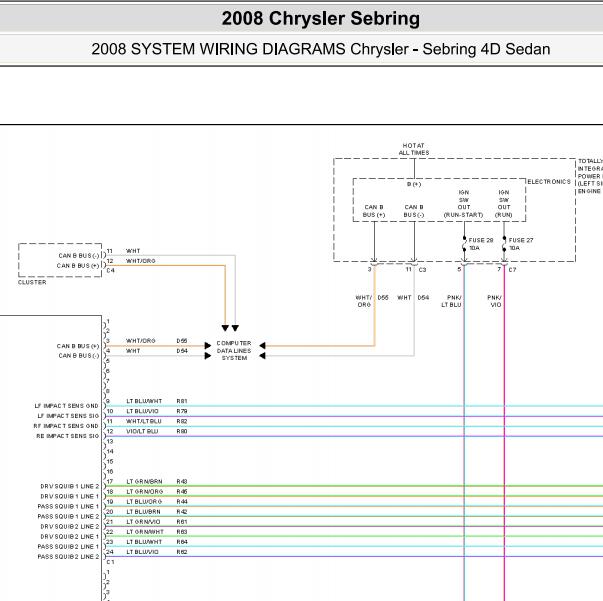Select the 'C3' connector label
This screenshot has height=601, width=603.
422,270
